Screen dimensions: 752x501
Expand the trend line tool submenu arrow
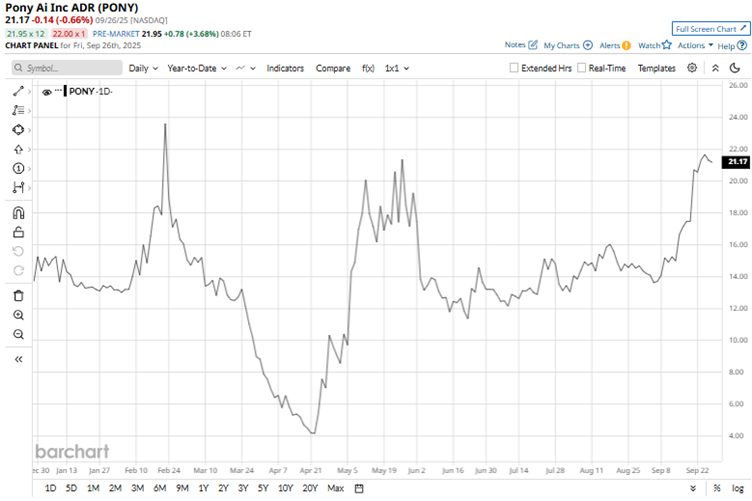click(x=29, y=91)
